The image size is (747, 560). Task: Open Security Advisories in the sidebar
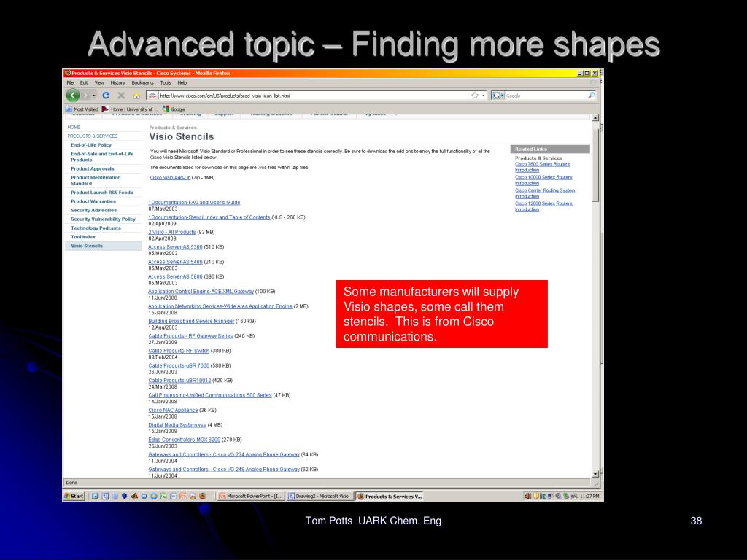pos(94,210)
